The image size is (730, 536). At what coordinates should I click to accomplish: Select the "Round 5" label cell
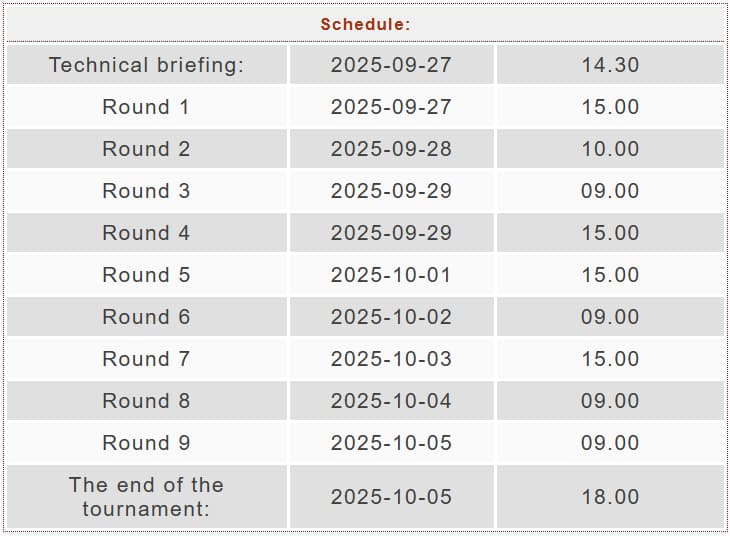[x=146, y=275]
